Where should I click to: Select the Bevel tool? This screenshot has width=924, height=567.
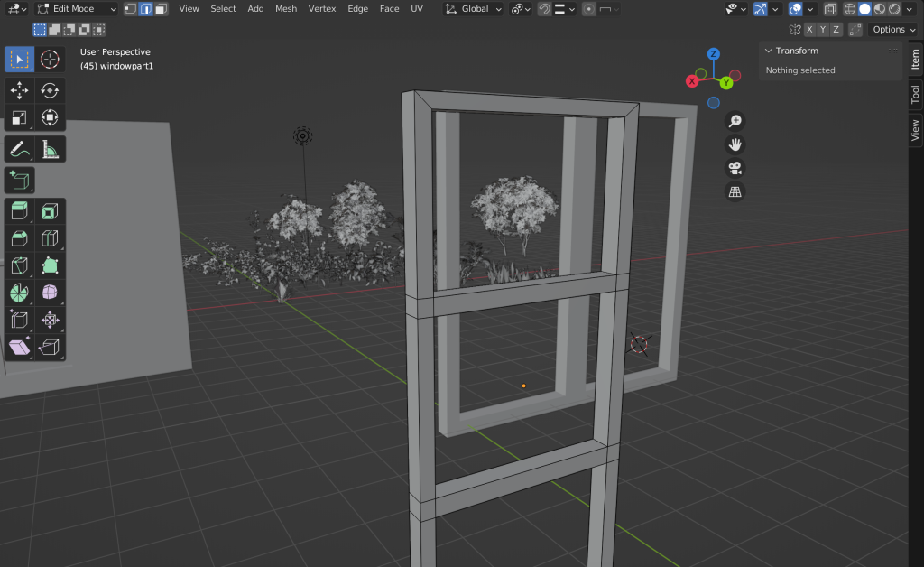point(19,238)
